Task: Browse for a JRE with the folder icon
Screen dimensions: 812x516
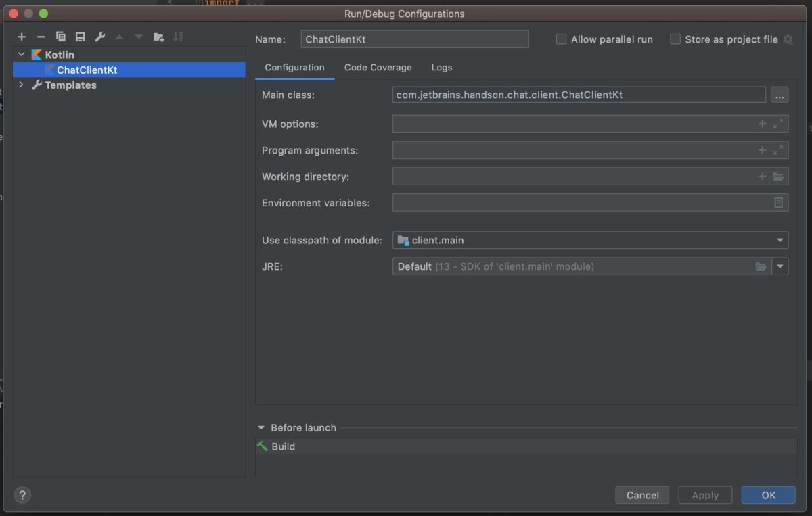Action: pos(761,266)
